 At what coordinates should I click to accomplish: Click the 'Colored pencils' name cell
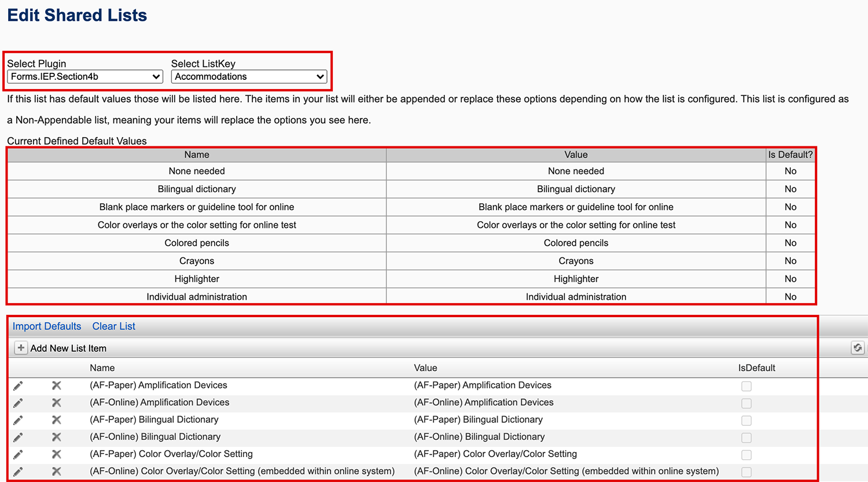(197, 243)
